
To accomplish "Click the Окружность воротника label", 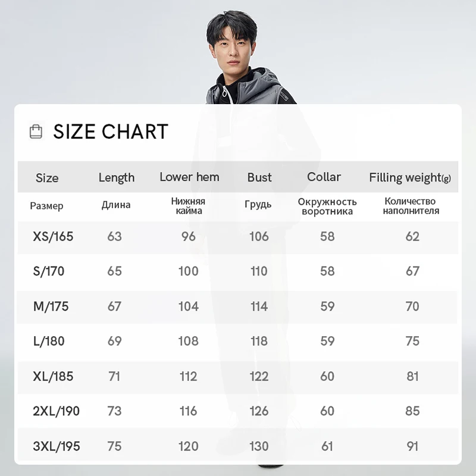I will pyautogui.click(x=327, y=206).
